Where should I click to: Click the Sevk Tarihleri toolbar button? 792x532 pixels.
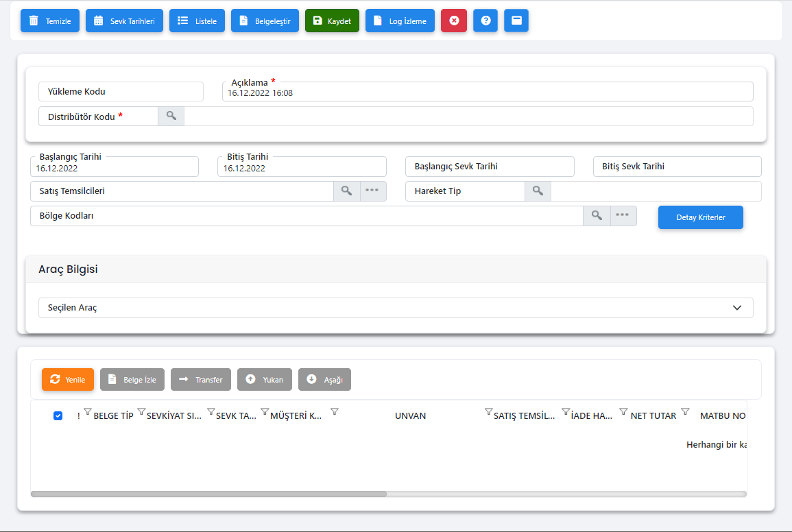tap(124, 21)
